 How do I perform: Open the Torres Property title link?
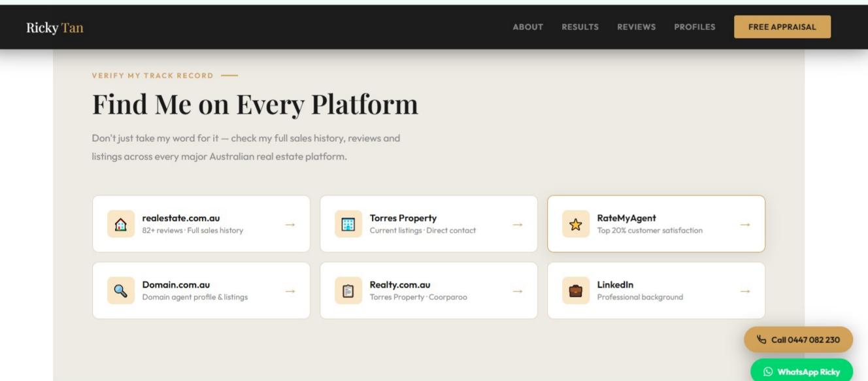(403, 218)
